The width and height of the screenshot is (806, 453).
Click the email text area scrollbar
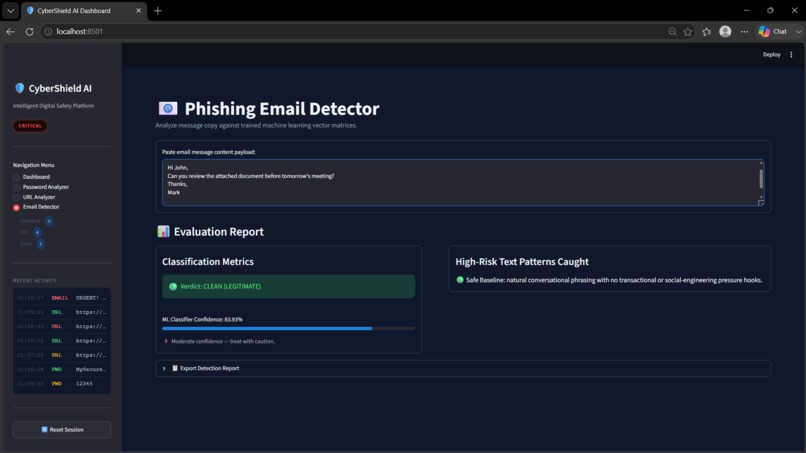pos(761,179)
